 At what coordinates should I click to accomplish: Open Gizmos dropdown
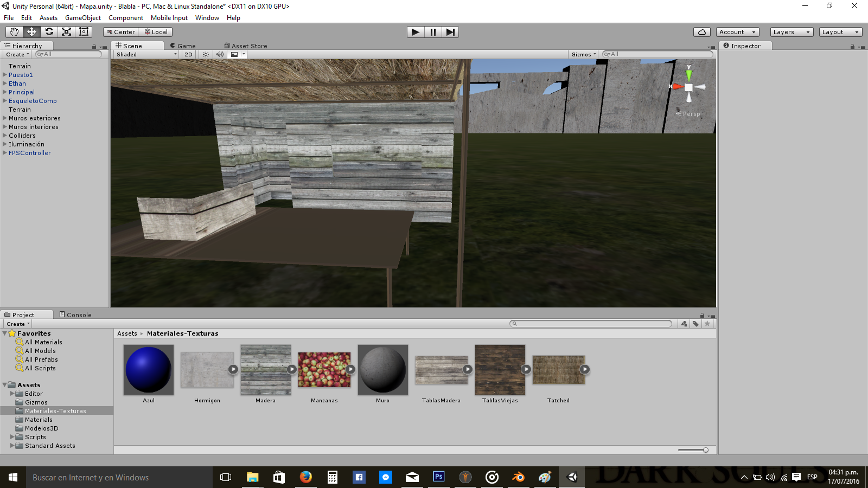583,54
